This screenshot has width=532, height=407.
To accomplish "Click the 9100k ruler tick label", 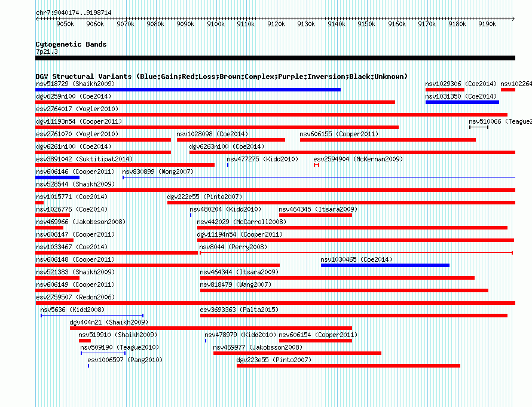I will tap(216, 24).
